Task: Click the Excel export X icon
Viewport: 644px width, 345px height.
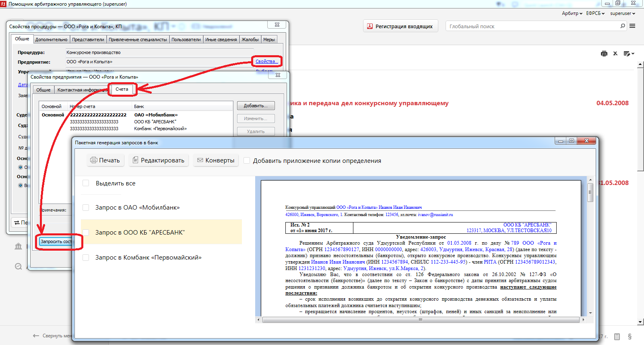Action: tap(615, 54)
